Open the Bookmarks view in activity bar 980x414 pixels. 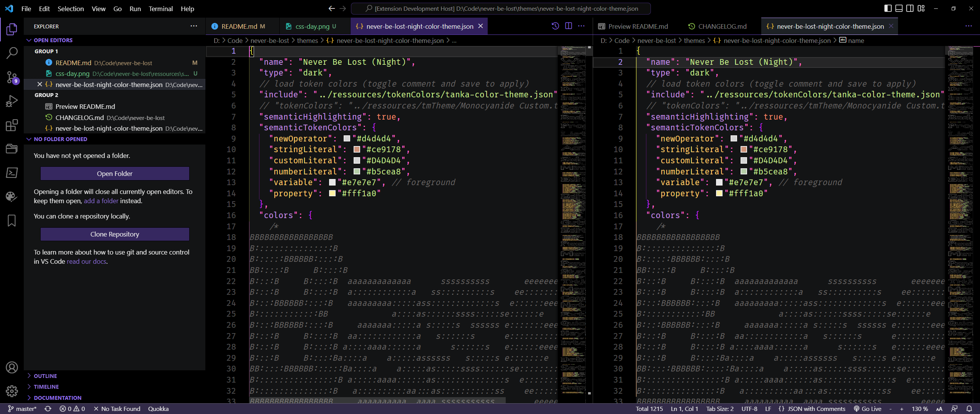(x=12, y=221)
